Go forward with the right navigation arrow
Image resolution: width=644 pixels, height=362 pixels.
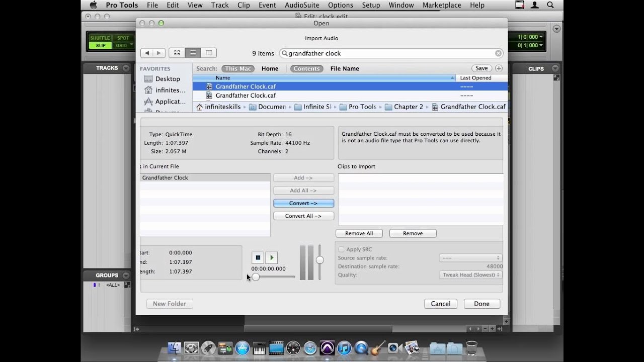pos(159,53)
